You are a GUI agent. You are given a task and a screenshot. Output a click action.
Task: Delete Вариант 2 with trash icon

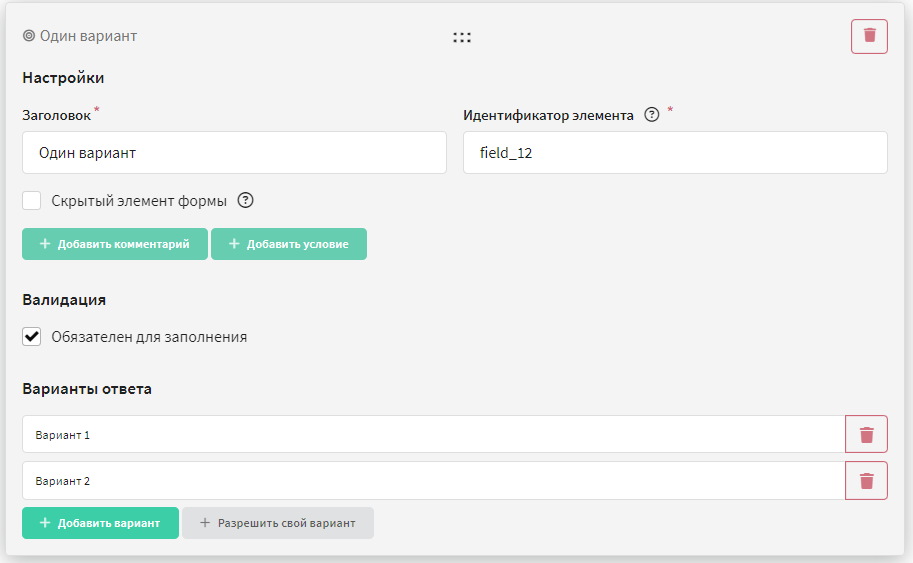pos(866,480)
